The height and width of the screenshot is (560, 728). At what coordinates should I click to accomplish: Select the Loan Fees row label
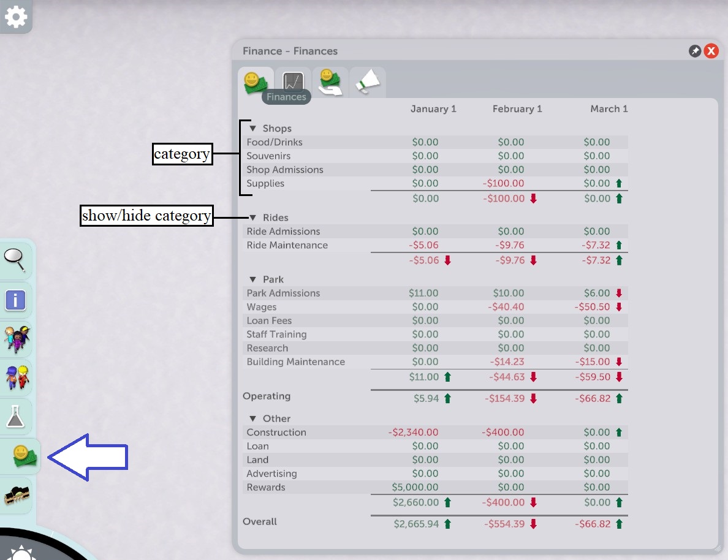[x=269, y=320]
